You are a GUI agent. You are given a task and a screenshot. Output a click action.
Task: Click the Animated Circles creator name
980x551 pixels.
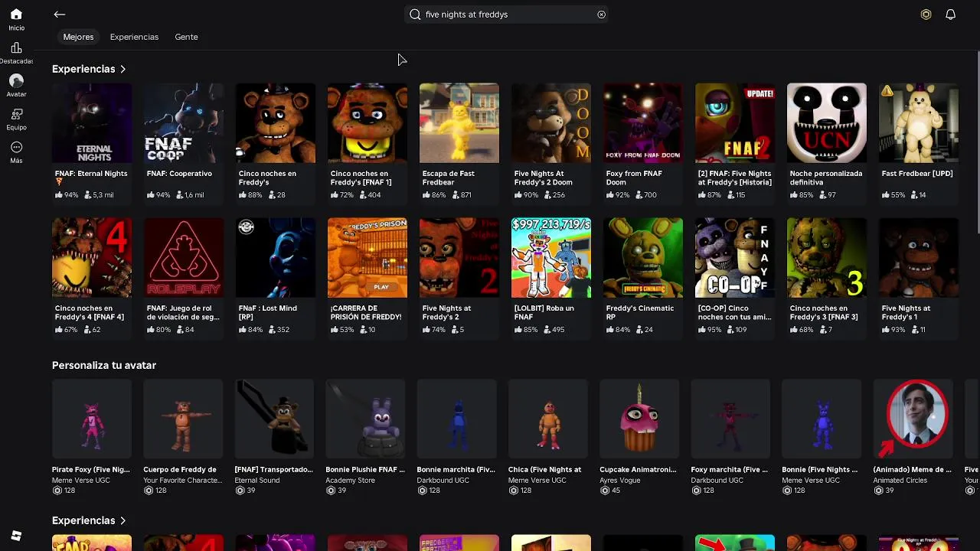900,481
